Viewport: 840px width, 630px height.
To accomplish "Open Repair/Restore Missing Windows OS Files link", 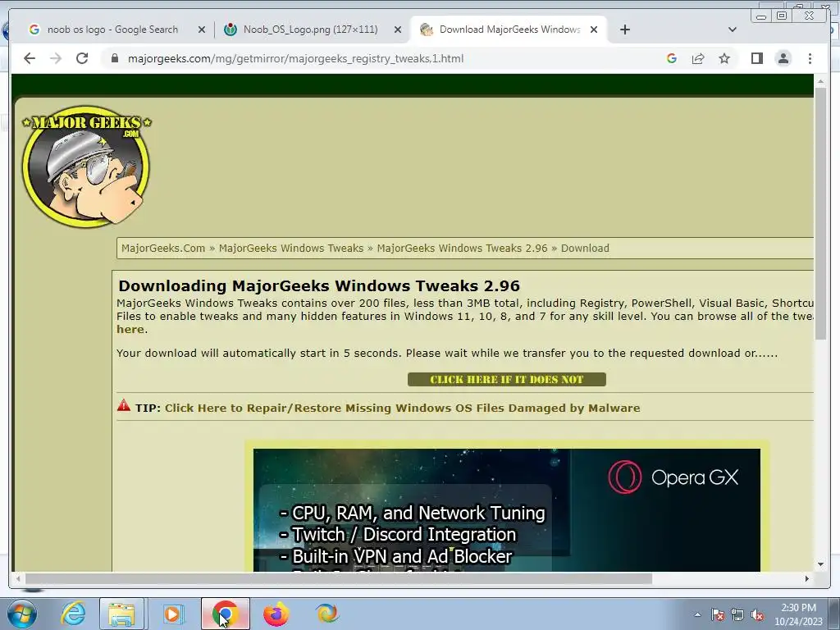I will tap(402, 408).
